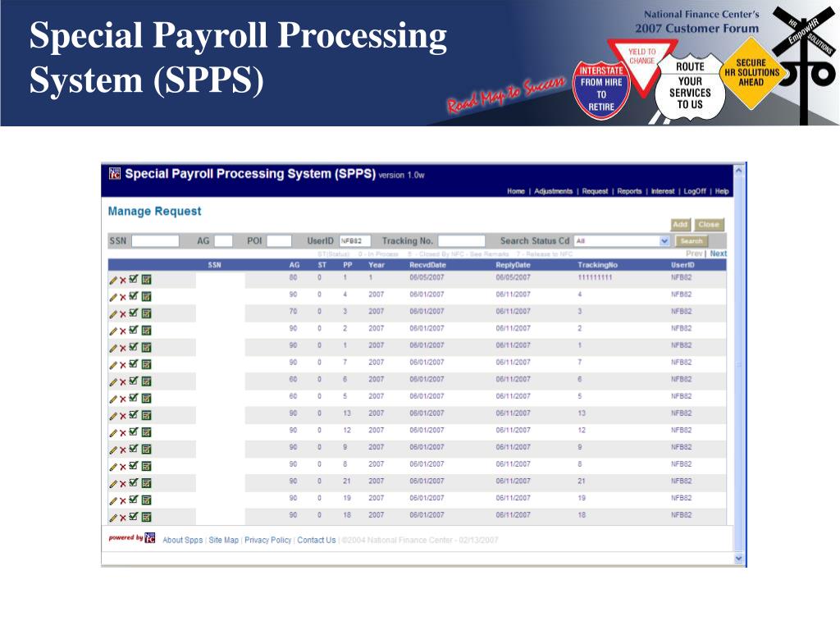Open the Request menu item
This screenshot has width=840, height=630.
coord(595,191)
